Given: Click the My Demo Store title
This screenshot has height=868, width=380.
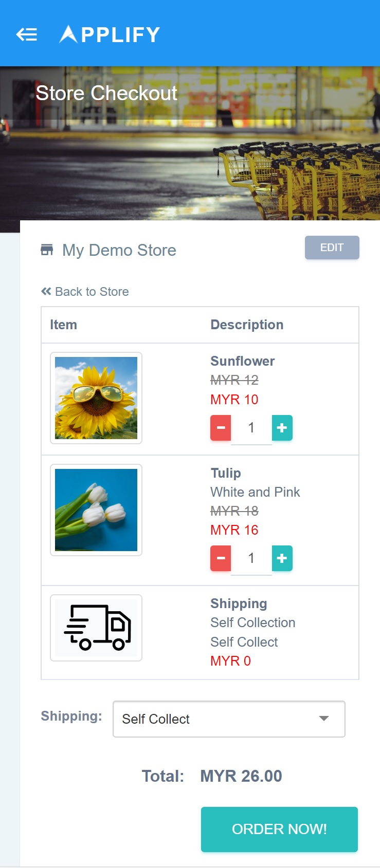Looking at the screenshot, I should click(x=119, y=250).
